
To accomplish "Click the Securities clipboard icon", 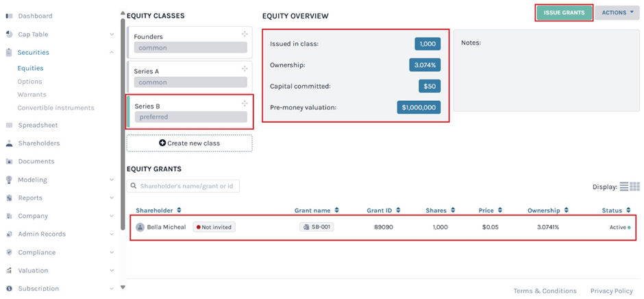I will pyautogui.click(x=9, y=53).
